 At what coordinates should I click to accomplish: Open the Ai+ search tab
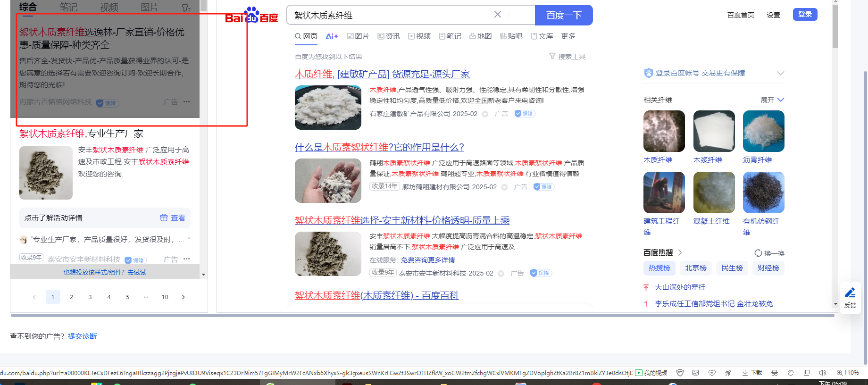(x=332, y=36)
